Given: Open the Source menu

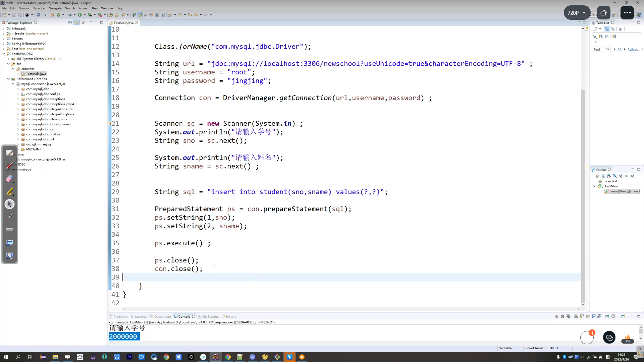Looking at the screenshot, I should 24,8.
